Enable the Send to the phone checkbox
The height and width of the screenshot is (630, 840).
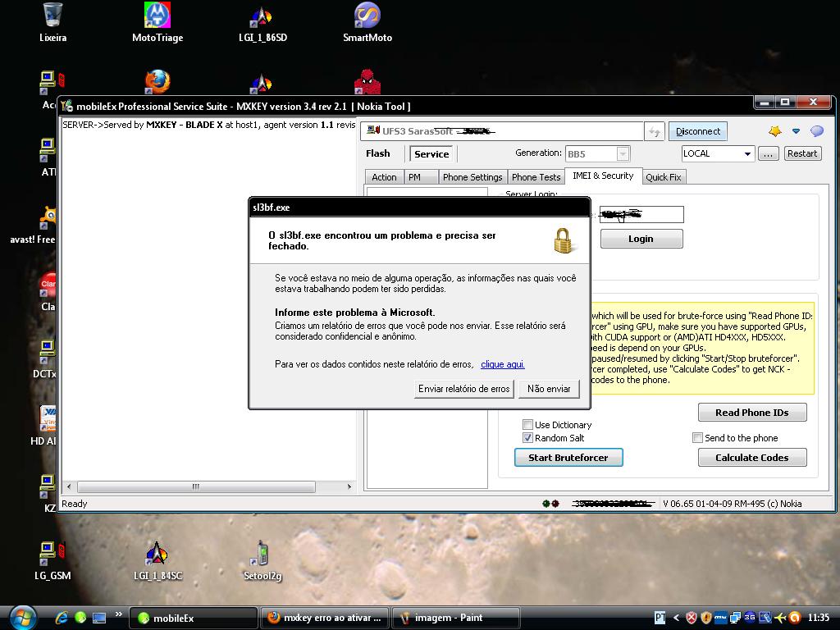pyautogui.click(x=697, y=438)
